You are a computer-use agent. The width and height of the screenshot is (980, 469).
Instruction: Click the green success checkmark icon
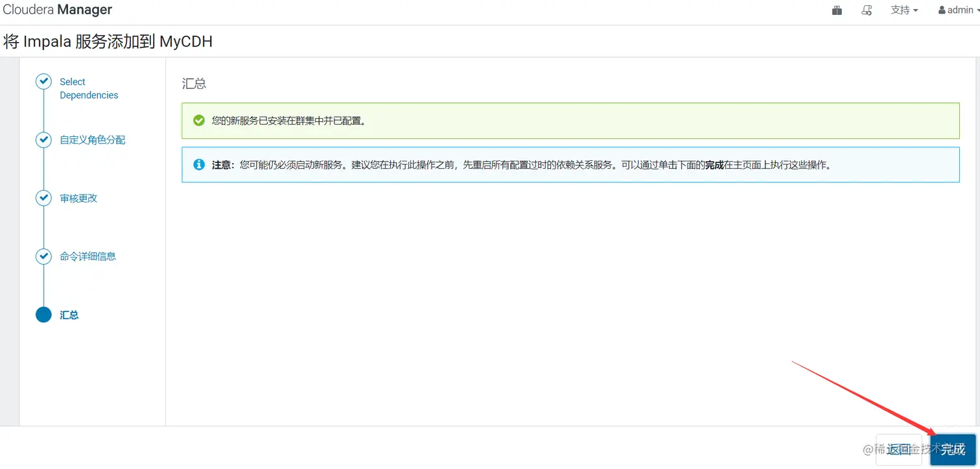(198, 120)
